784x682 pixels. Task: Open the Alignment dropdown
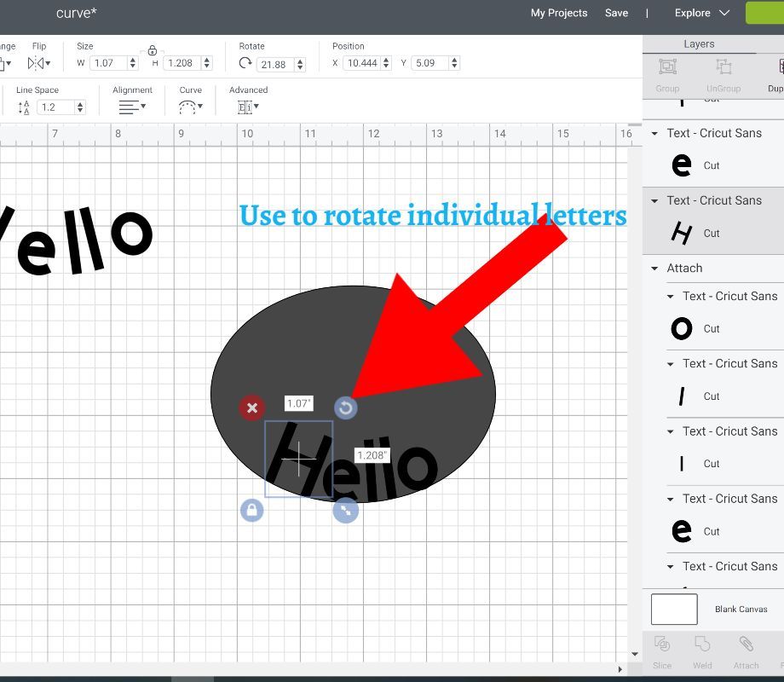click(x=132, y=107)
